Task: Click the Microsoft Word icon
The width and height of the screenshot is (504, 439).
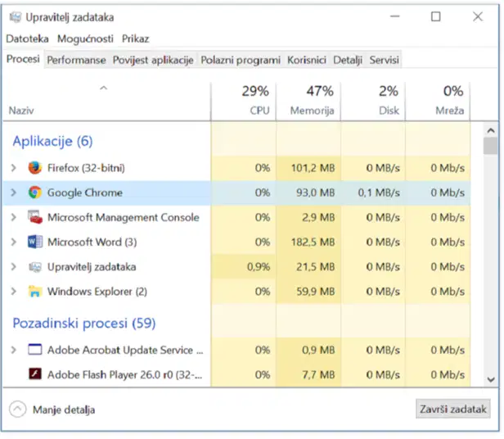Action: click(34, 242)
